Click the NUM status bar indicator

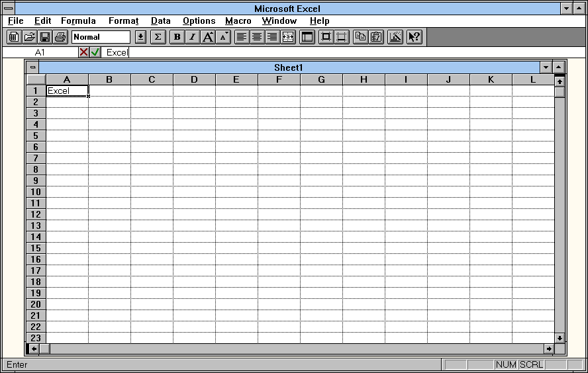tap(506, 364)
